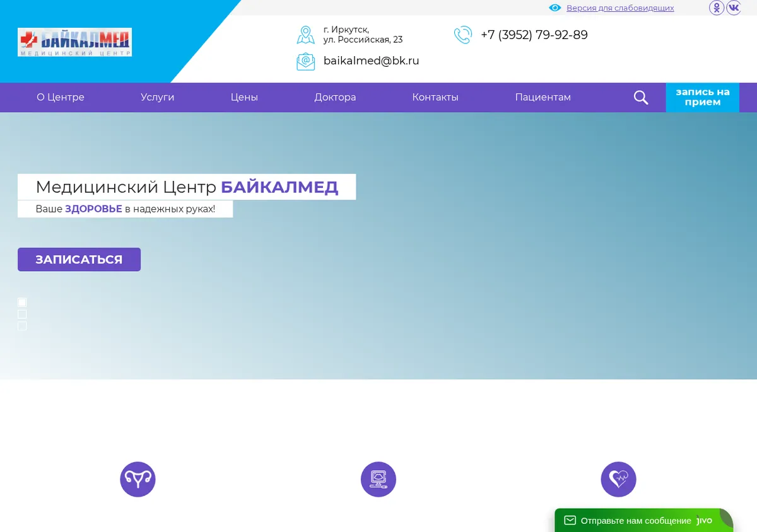Click the map pin address icon
The height and width of the screenshot is (532, 757).
(x=306, y=35)
